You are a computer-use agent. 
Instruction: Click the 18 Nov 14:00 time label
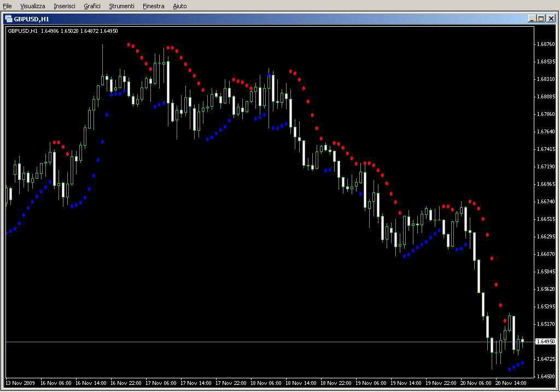(x=301, y=383)
